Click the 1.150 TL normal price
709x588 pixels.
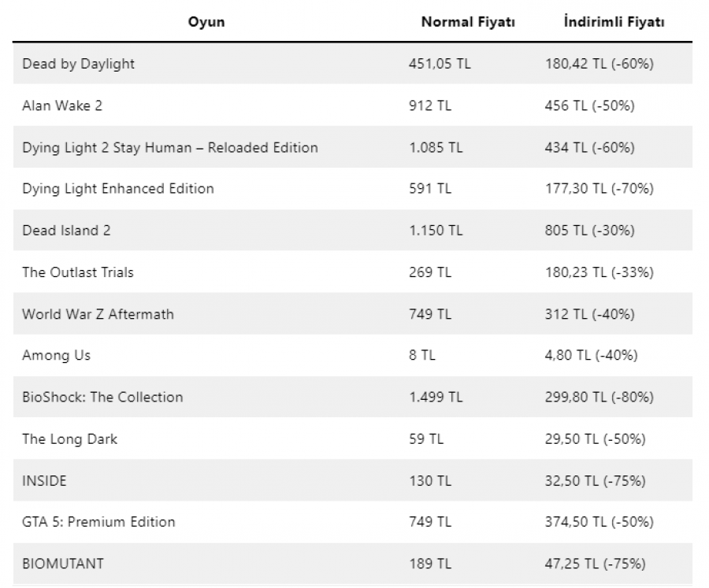pyautogui.click(x=436, y=231)
